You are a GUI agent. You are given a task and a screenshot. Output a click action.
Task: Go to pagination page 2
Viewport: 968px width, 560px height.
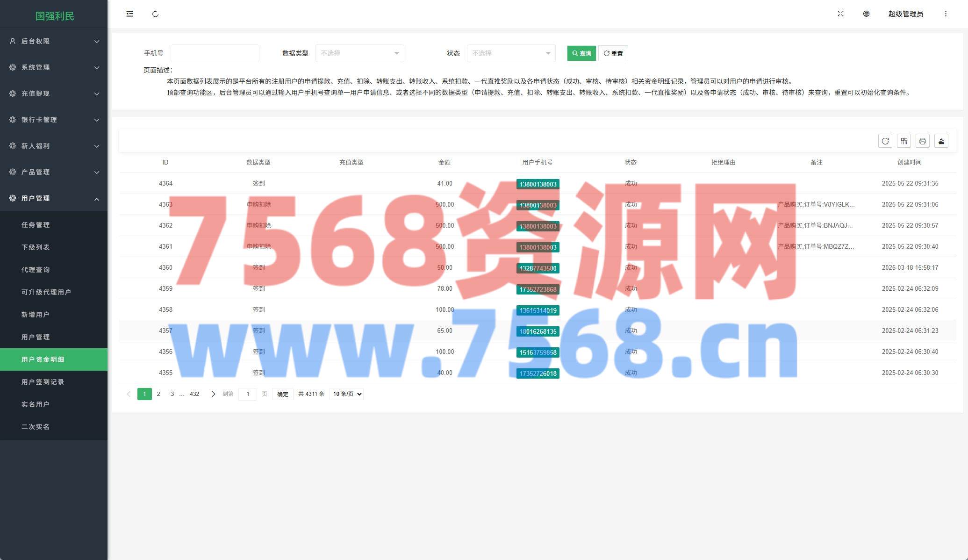pyautogui.click(x=158, y=394)
